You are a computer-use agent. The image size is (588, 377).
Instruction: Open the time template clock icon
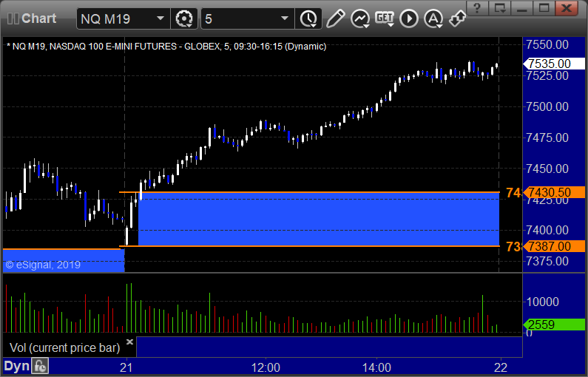[308, 18]
